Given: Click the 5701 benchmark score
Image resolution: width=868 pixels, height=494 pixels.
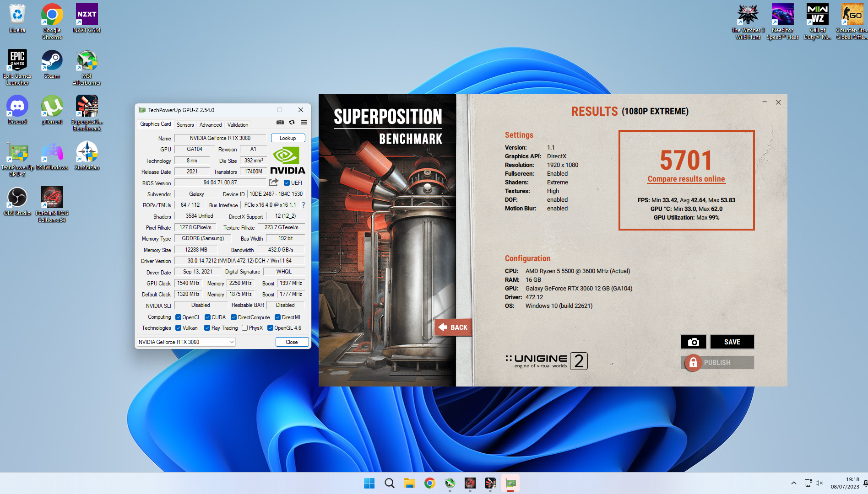Looking at the screenshot, I should [686, 161].
